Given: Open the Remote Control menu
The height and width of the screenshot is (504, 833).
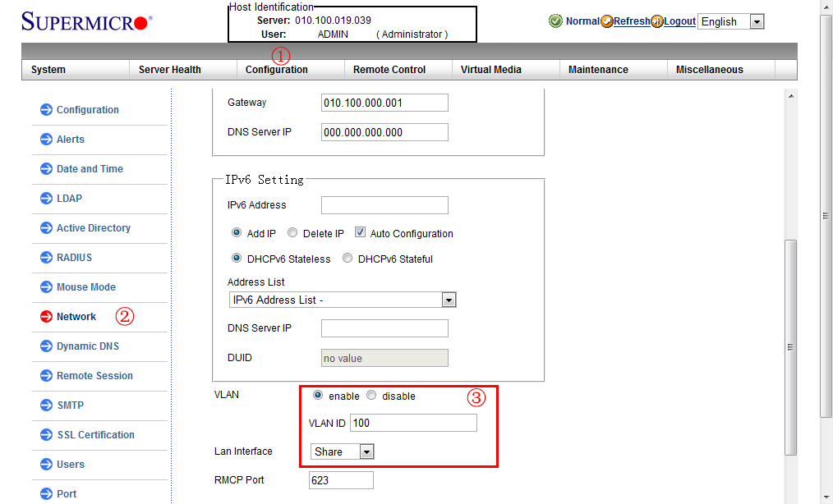Looking at the screenshot, I should coord(389,70).
